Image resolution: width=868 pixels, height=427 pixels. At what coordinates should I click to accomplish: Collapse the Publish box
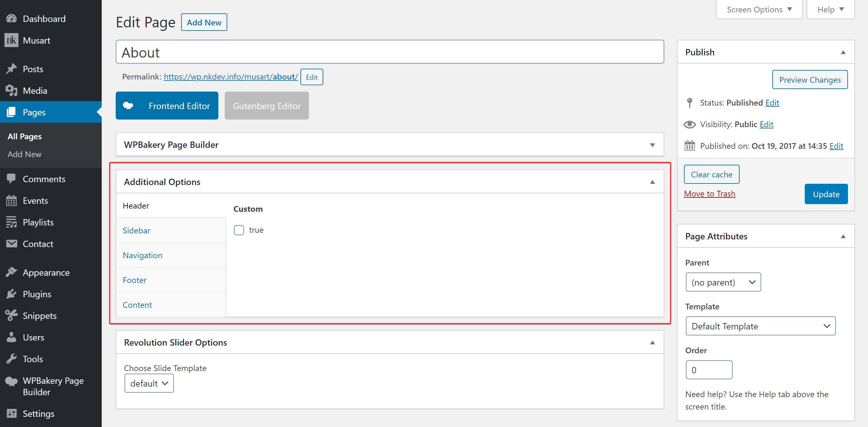[x=843, y=52]
